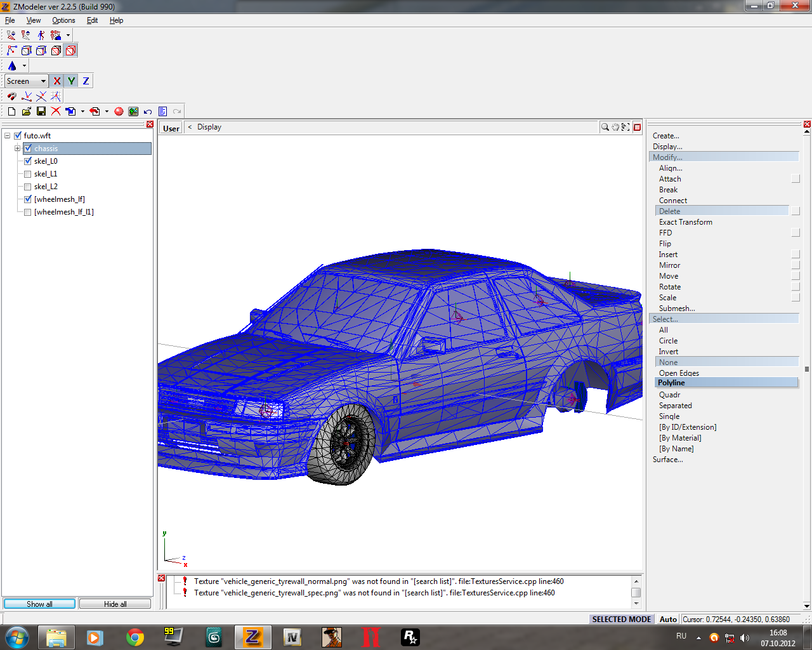Open Chrome from the taskbar
Image resolution: width=812 pixels, height=650 pixels.
pyautogui.click(x=134, y=637)
